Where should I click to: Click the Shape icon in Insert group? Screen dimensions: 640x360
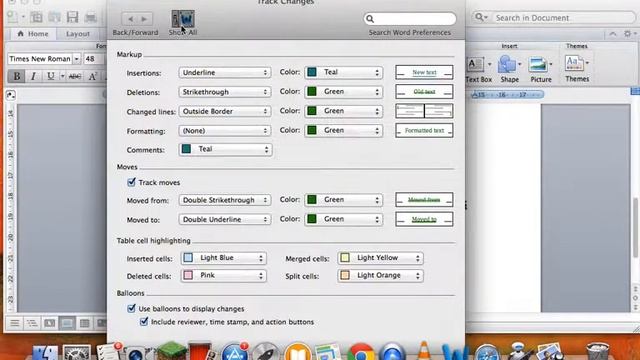pos(507,64)
